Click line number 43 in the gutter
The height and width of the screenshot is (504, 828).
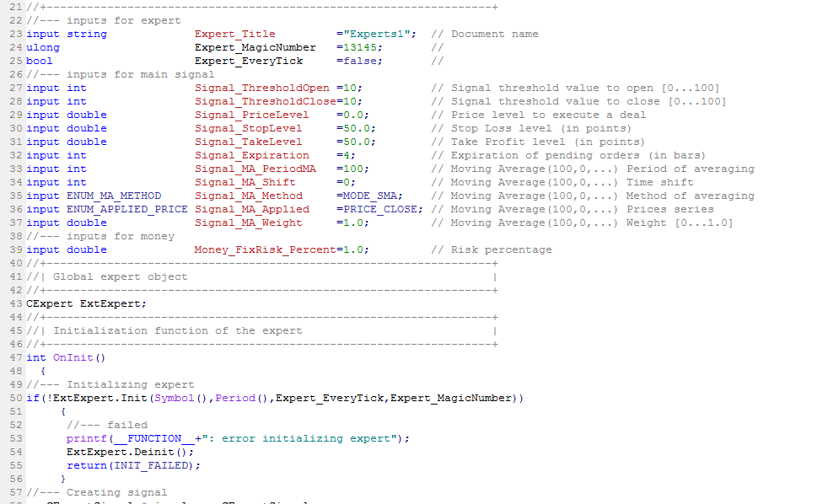(16, 304)
